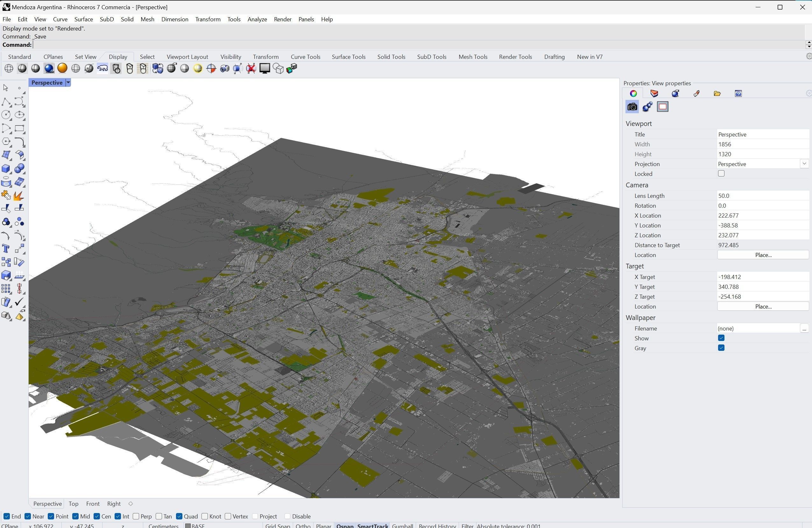
Task: Check the Locked viewport checkbox
Action: (x=721, y=173)
